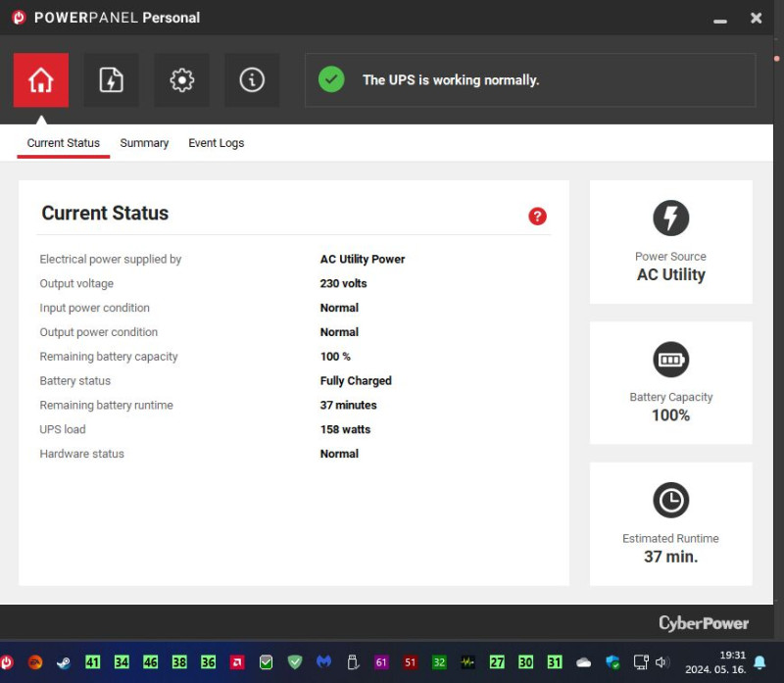Switch to the Current Status tab
The height and width of the screenshot is (683, 784).
click(x=64, y=143)
